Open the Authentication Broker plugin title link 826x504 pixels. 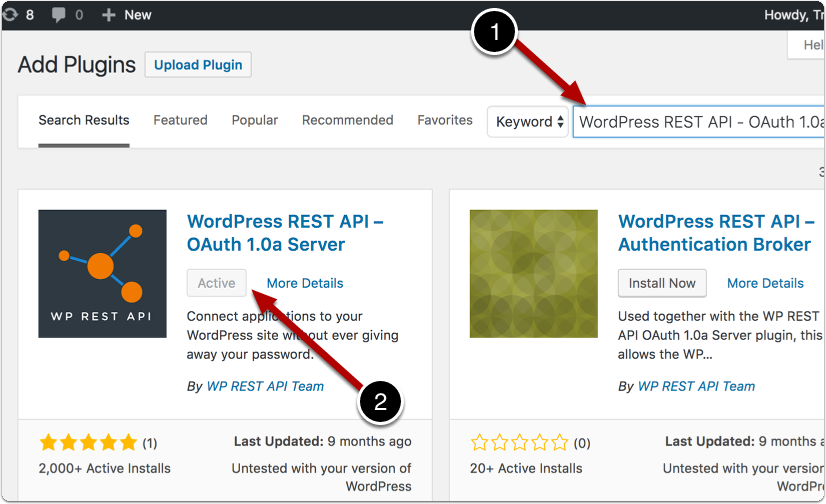coord(716,233)
